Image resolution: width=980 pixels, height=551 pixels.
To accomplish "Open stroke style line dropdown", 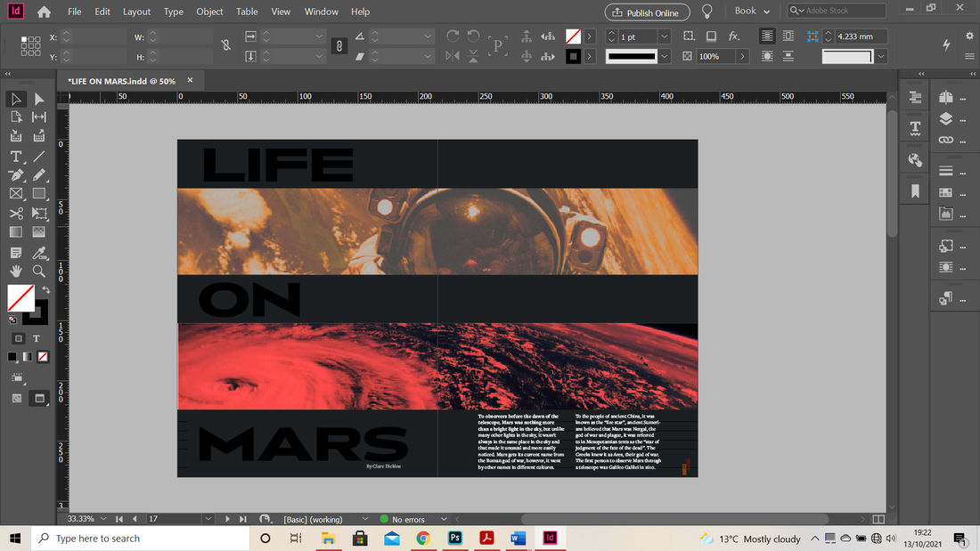I will tap(665, 56).
